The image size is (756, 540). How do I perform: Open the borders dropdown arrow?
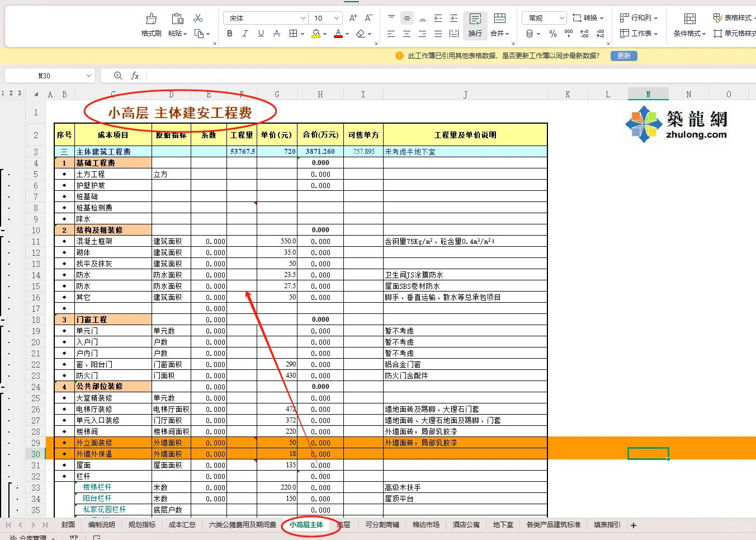303,34
